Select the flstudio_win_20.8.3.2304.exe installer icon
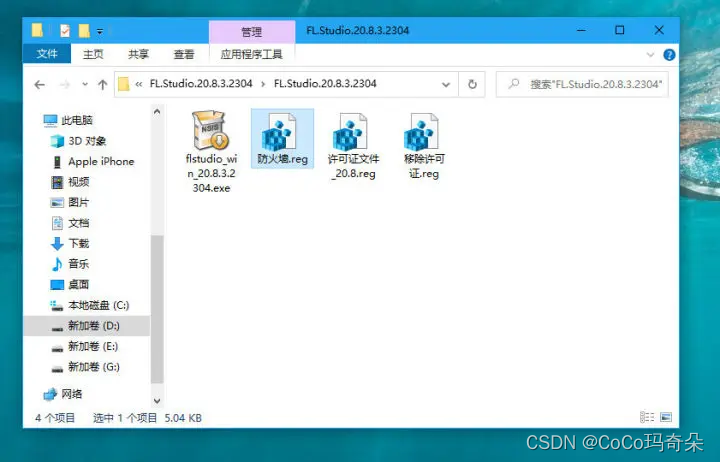Image resolution: width=720 pixels, height=462 pixels. point(211,130)
